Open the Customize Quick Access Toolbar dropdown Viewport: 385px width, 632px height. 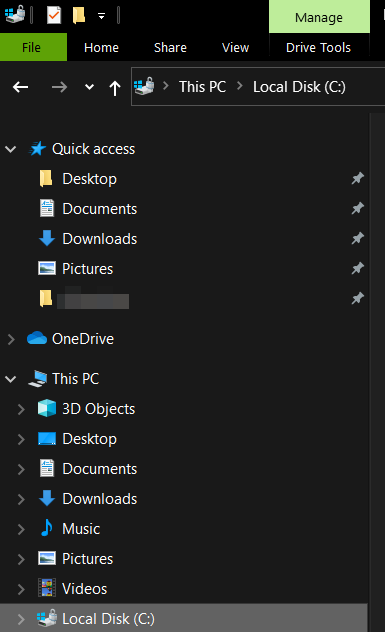101,16
